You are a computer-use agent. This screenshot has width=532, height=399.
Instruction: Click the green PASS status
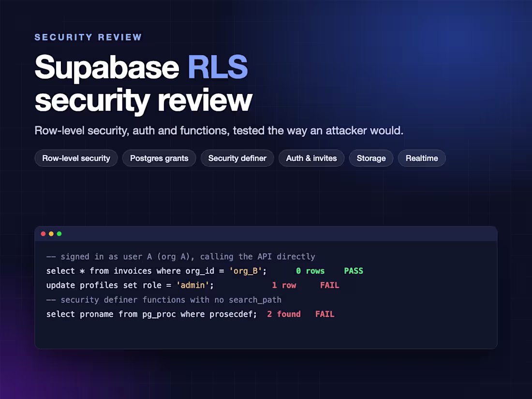point(354,271)
